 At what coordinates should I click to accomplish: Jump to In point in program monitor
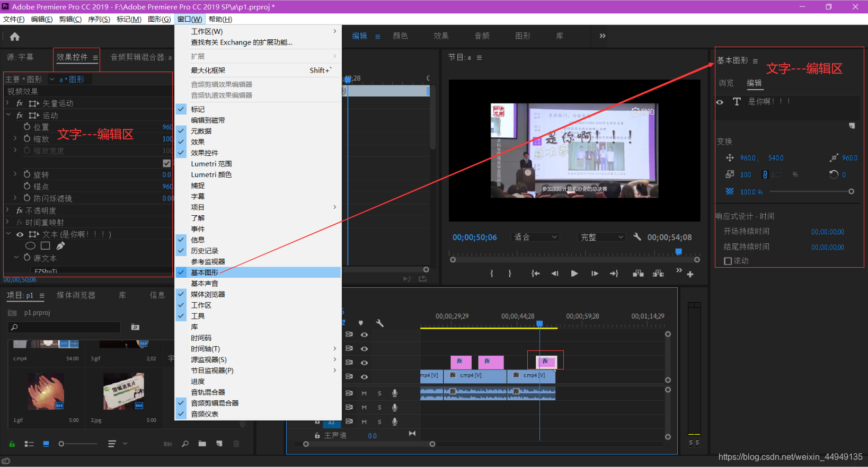coord(536,274)
